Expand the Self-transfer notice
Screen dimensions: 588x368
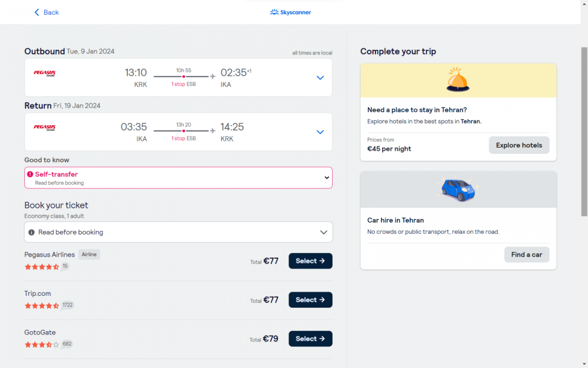(326, 178)
